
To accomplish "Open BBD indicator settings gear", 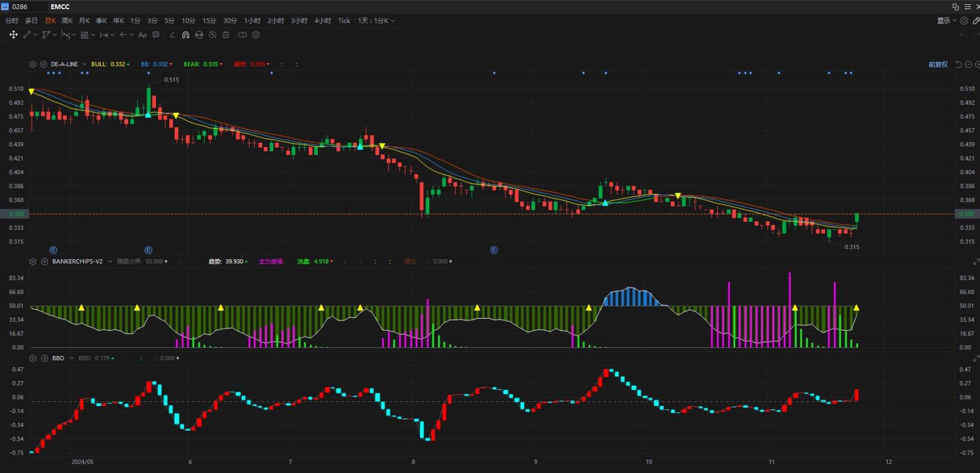I will coord(33,358).
